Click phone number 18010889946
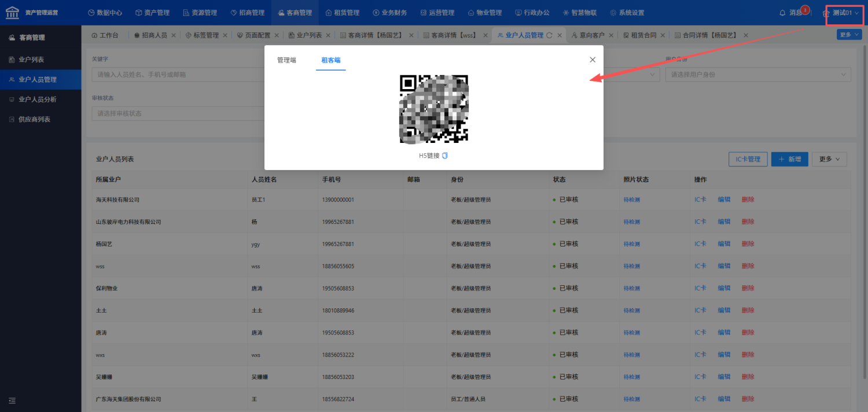The width and height of the screenshot is (868, 412). (338, 311)
